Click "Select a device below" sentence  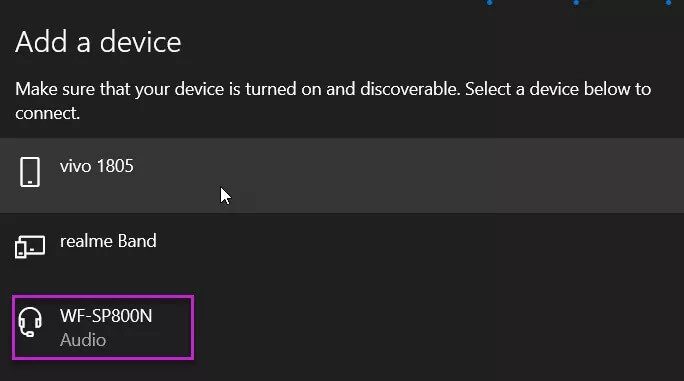548,89
